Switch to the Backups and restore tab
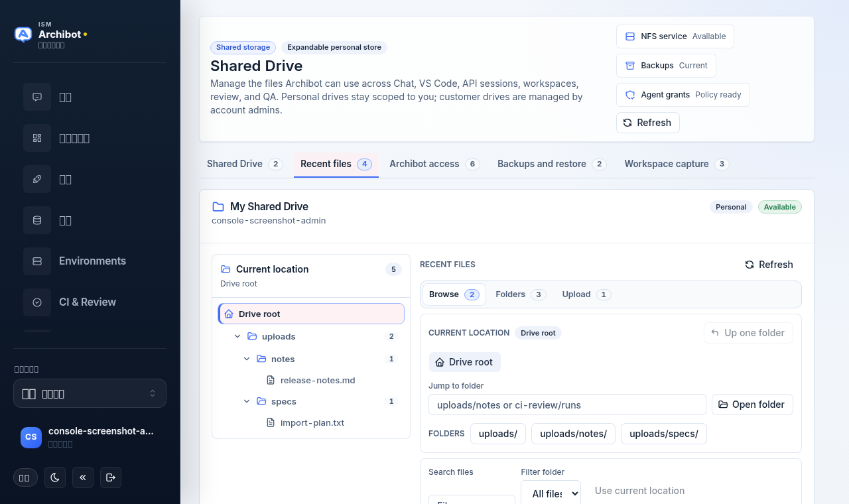Viewport: 849px width, 504px height. (552, 164)
